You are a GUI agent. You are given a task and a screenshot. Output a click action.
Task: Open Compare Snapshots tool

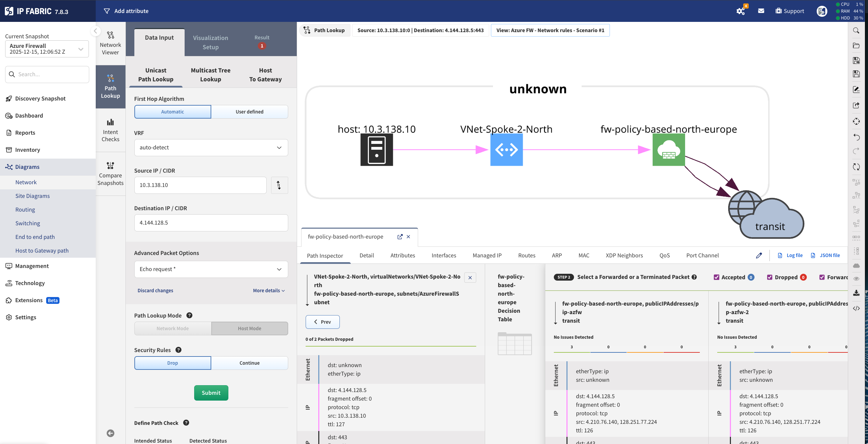(110, 173)
